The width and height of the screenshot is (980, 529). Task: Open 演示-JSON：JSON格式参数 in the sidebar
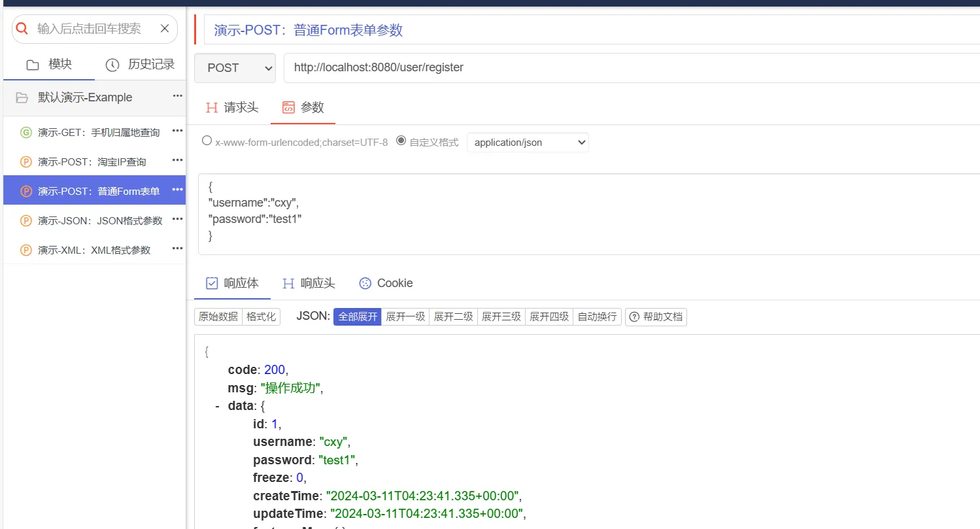[x=99, y=221]
